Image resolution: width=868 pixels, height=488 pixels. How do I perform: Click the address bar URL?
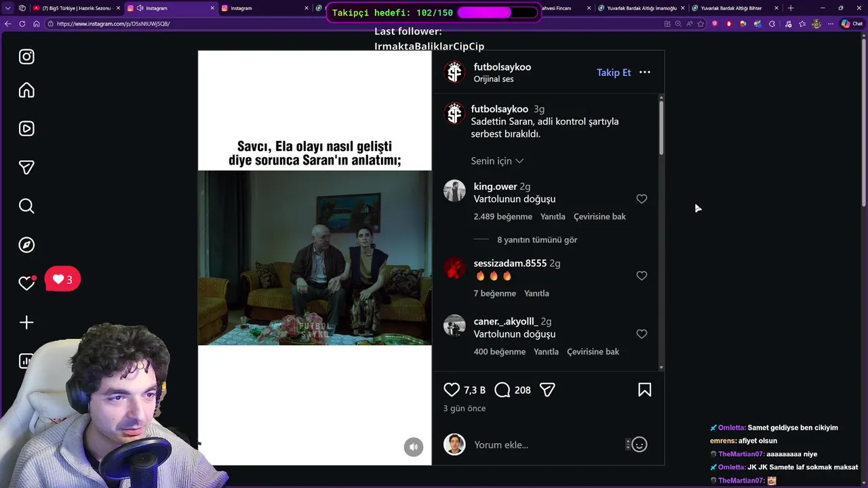click(113, 24)
